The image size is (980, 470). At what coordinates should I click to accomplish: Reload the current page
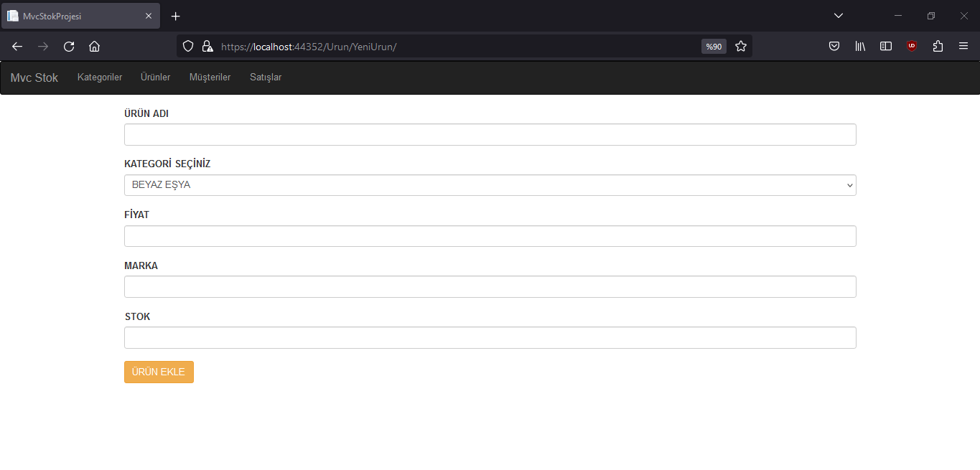click(x=68, y=46)
